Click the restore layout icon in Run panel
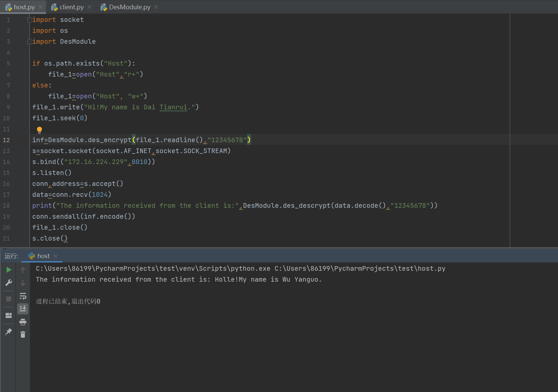The image size is (558, 392). (x=9, y=315)
